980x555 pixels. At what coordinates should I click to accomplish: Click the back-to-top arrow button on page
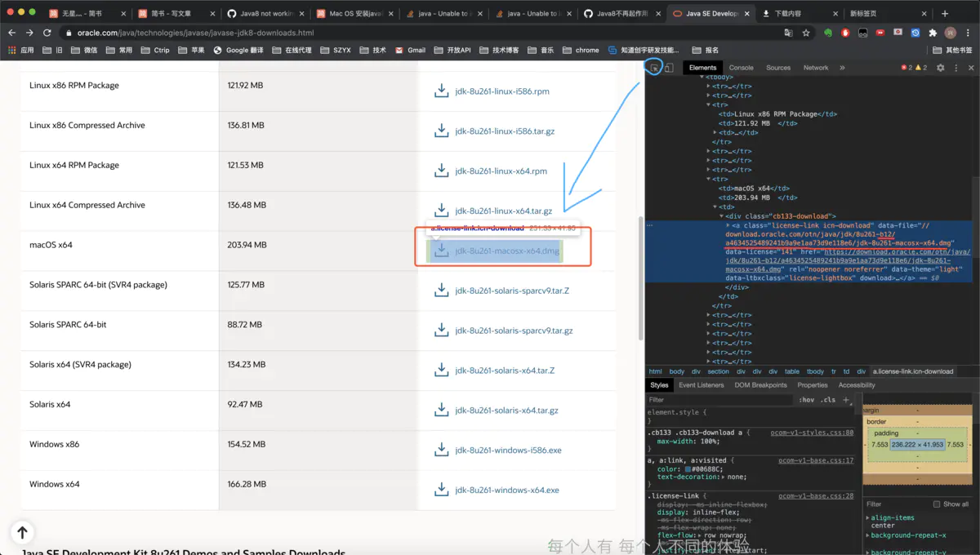coord(22,533)
